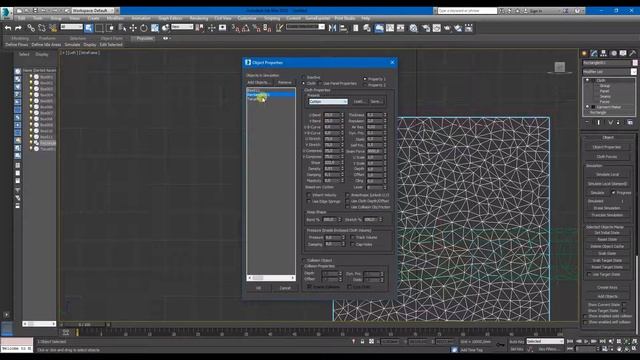
Task: Click the viewport ViewCube
Action: coord(560,67)
